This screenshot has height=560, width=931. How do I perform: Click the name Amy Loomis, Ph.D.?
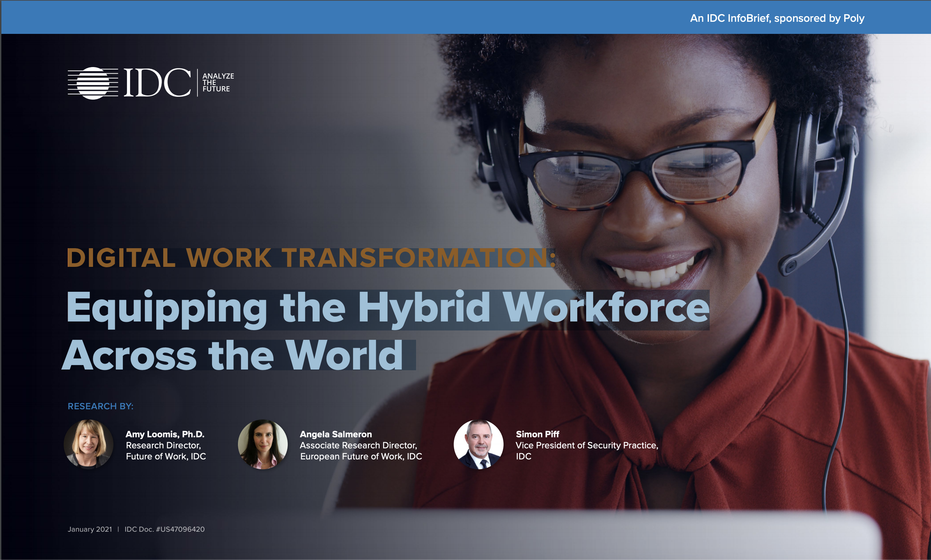click(x=165, y=434)
